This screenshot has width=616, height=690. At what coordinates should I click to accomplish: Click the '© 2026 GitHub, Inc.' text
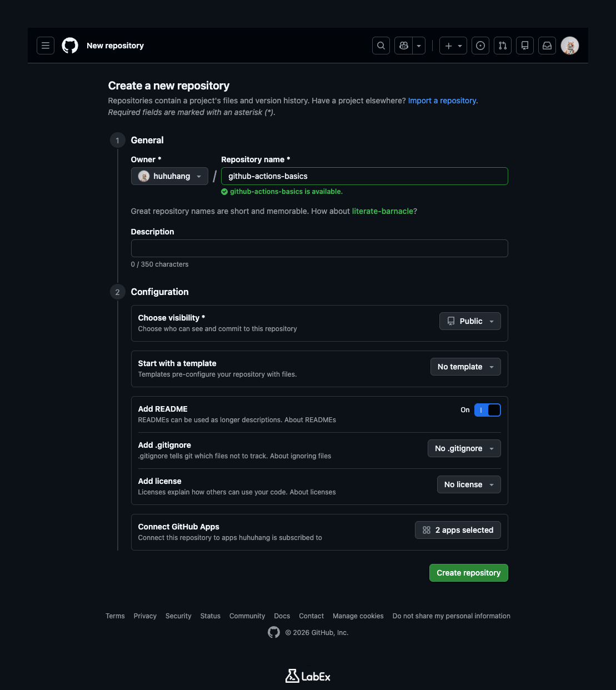(x=317, y=633)
